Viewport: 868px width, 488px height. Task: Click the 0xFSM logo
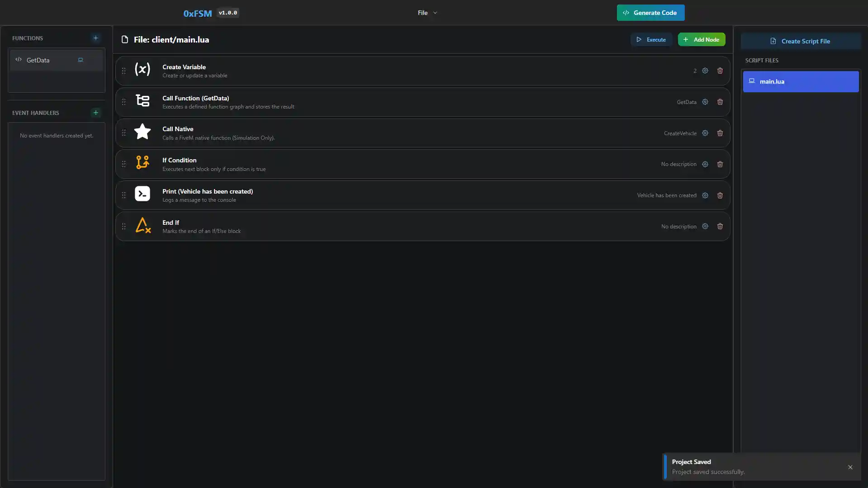[198, 13]
